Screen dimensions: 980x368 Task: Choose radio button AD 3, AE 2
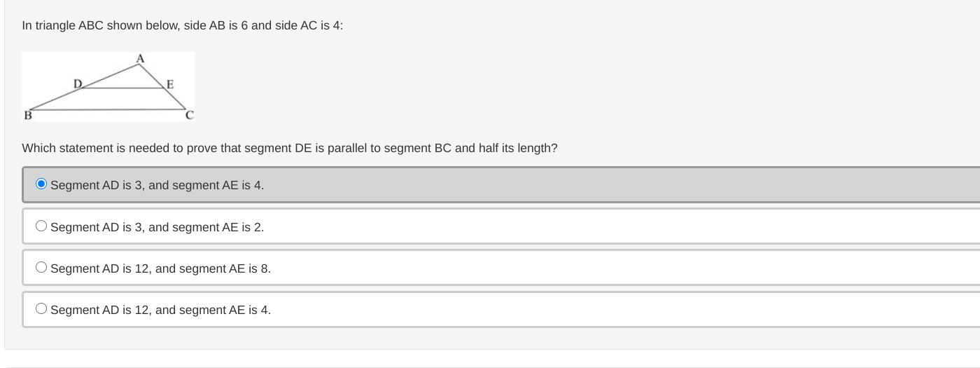[x=41, y=226]
